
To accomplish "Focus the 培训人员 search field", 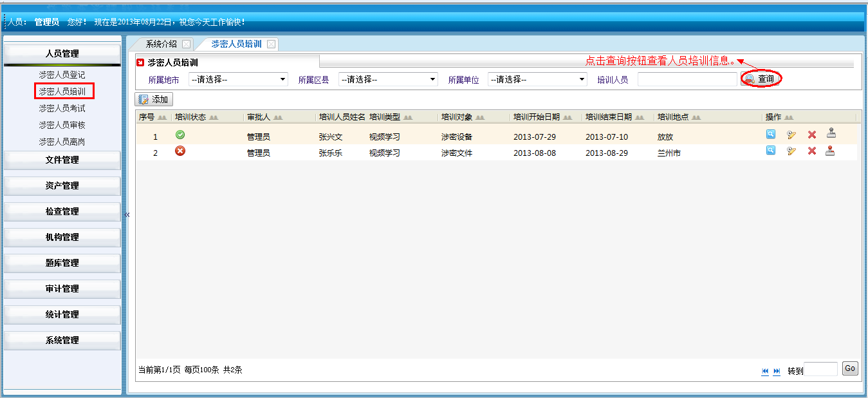I will [687, 79].
